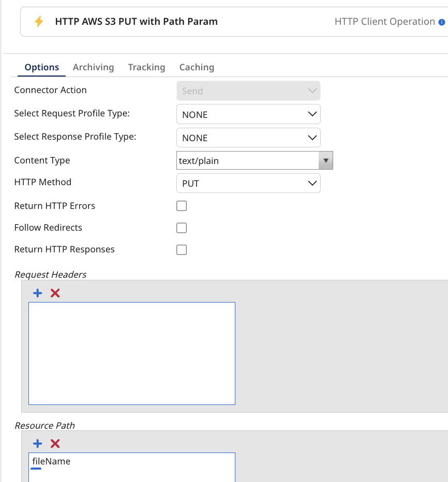Switch to the Archiving tab
This screenshot has height=482, width=448.
[93, 67]
